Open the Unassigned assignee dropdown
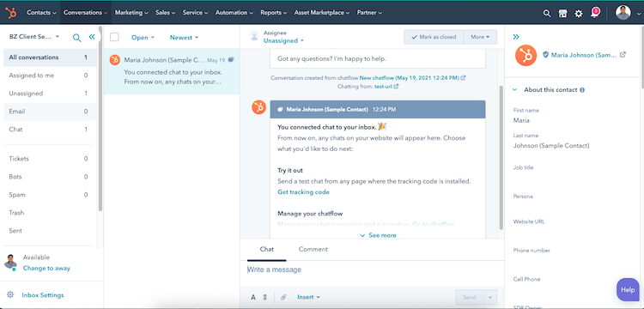Image resolution: width=644 pixels, height=309 pixels. point(284,40)
